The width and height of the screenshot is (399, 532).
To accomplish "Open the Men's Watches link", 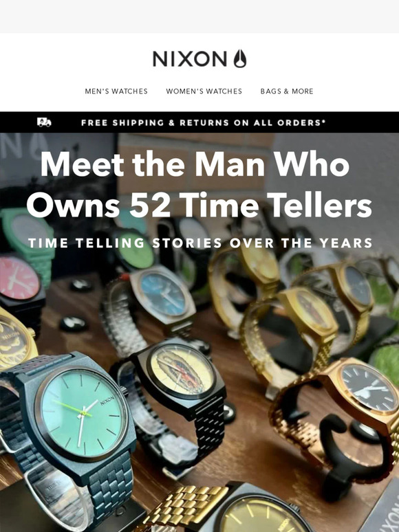I will [x=116, y=91].
